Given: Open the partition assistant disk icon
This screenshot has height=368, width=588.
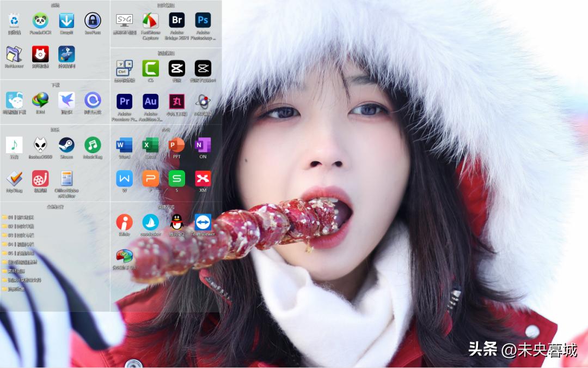Looking at the screenshot, I should pyautogui.click(x=124, y=256).
